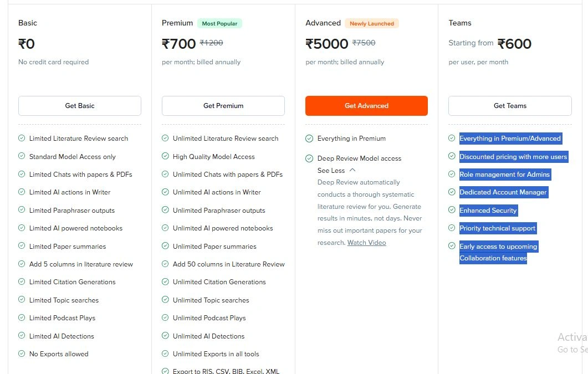This screenshot has height=374, width=588.
Task: Collapse Deep Review details via See Less
Action: [331, 171]
